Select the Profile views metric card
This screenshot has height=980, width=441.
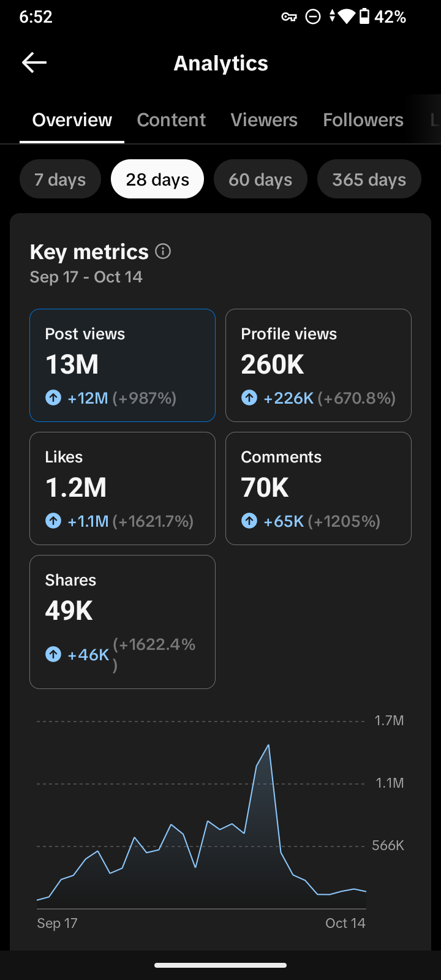318,366
